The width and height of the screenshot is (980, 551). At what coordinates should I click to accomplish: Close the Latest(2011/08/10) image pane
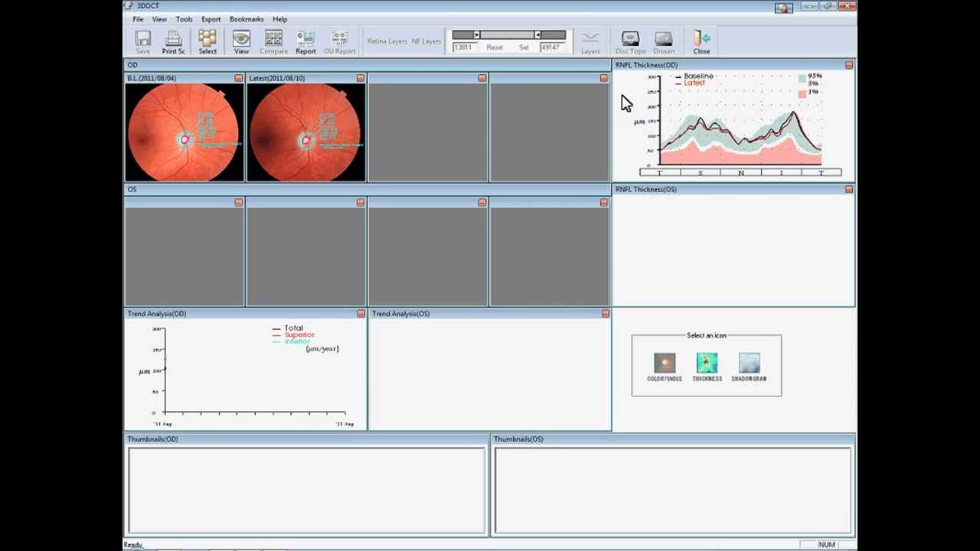pyautogui.click(x=361, y=78)
